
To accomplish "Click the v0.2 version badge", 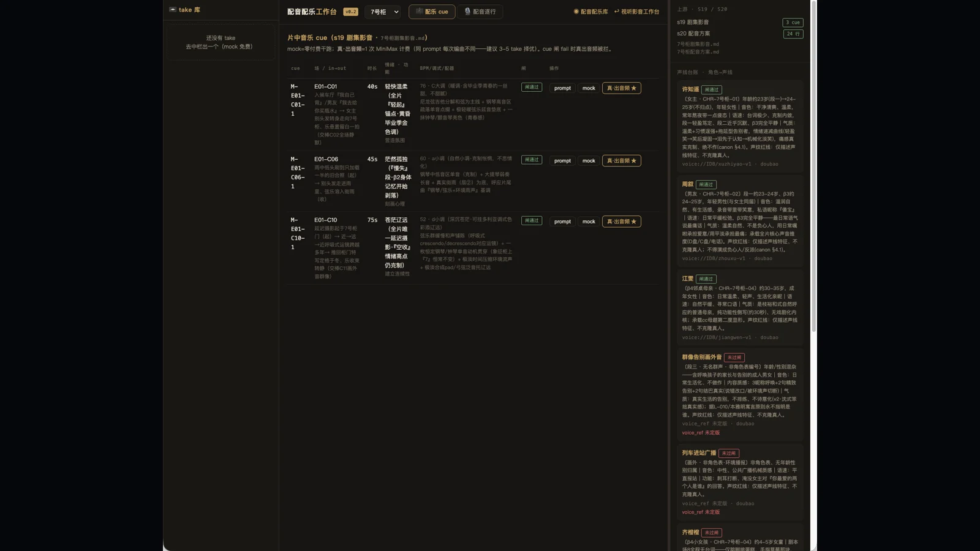I will point(350,12).
